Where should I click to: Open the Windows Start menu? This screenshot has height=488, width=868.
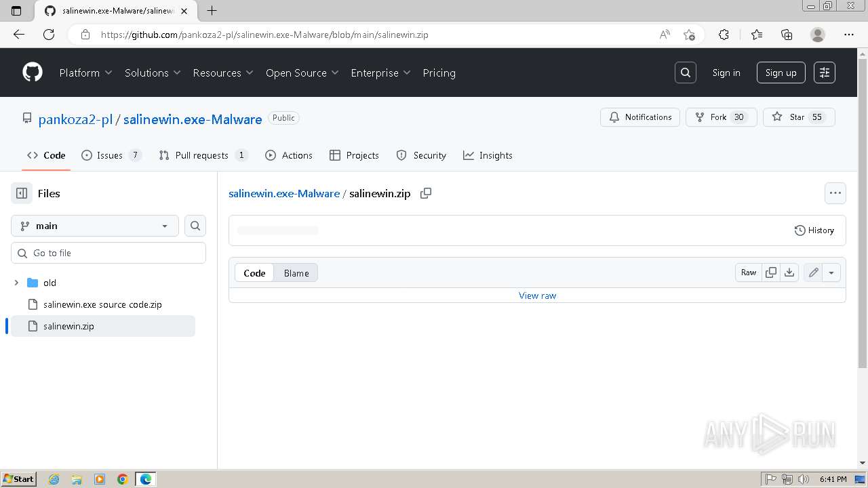pyautogui.click(x=19, y=479)
